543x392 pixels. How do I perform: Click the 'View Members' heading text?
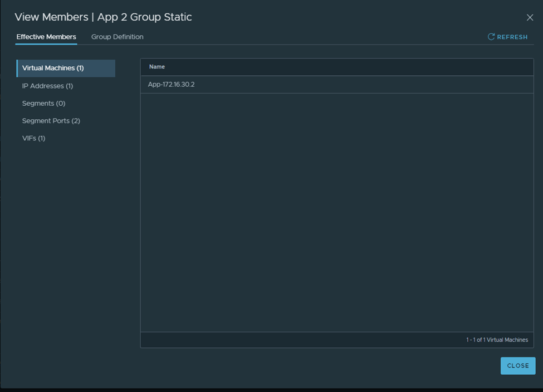click(x=51, y=17)
